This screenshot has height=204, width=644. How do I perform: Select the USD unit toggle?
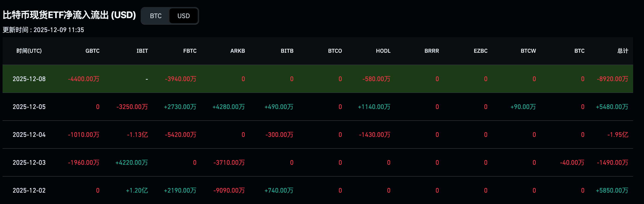coord(184,16)
